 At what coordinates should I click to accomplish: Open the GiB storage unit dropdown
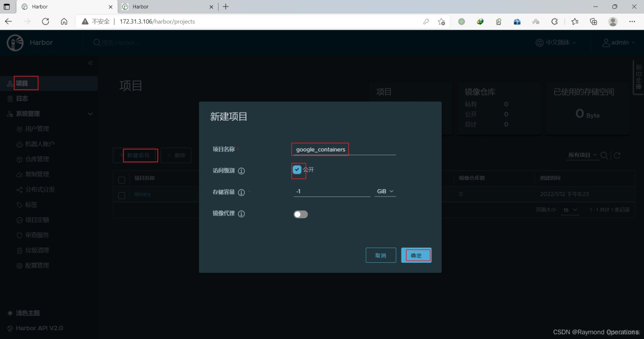click(x=385, y=192)
